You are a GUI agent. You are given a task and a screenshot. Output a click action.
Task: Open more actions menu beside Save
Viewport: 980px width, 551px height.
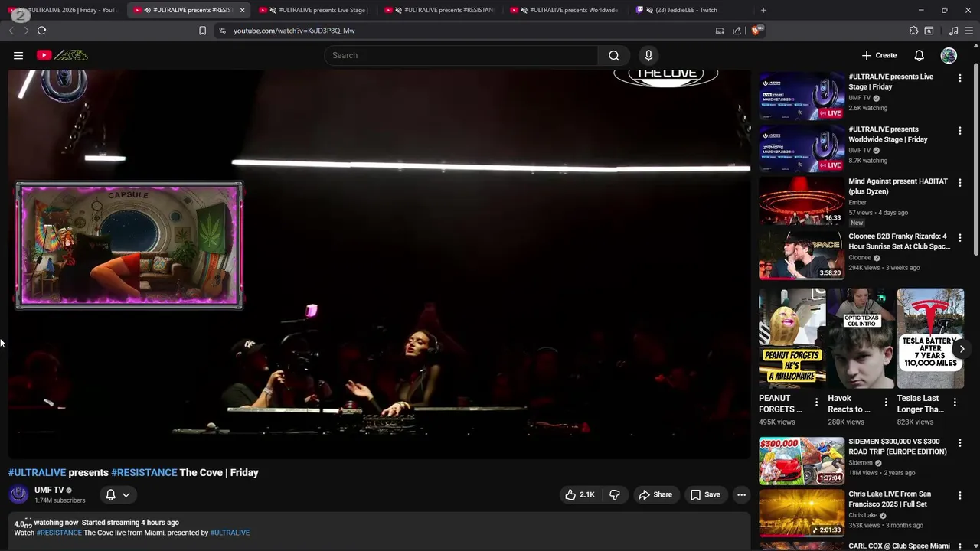point(741,494)
